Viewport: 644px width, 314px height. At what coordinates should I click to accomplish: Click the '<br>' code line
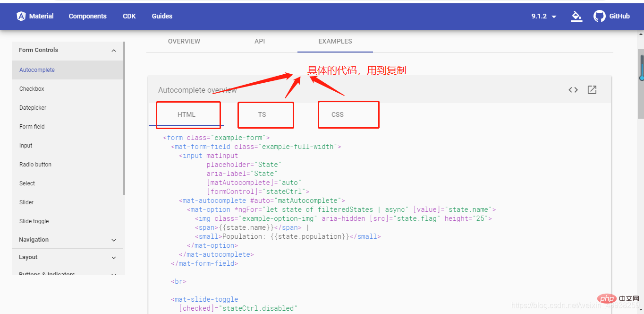[x=178, y=281]
